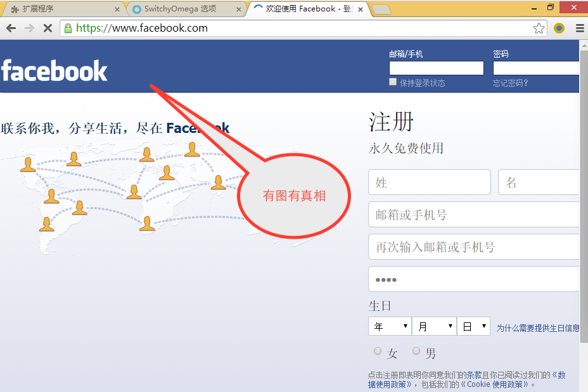Switch to the SwitchyOmega 选项 tab
The height and width of the screenshot is (392, 588).
click(x=186, y=9)
